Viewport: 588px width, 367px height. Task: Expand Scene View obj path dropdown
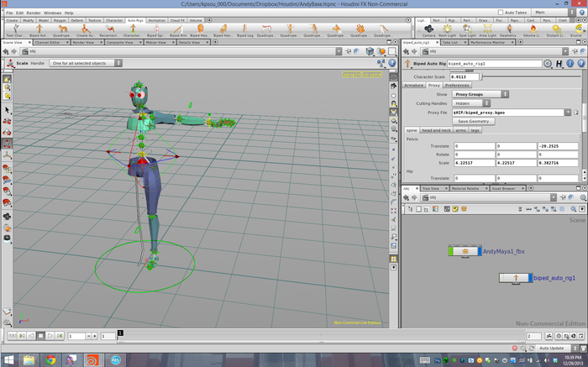[339, 51]
